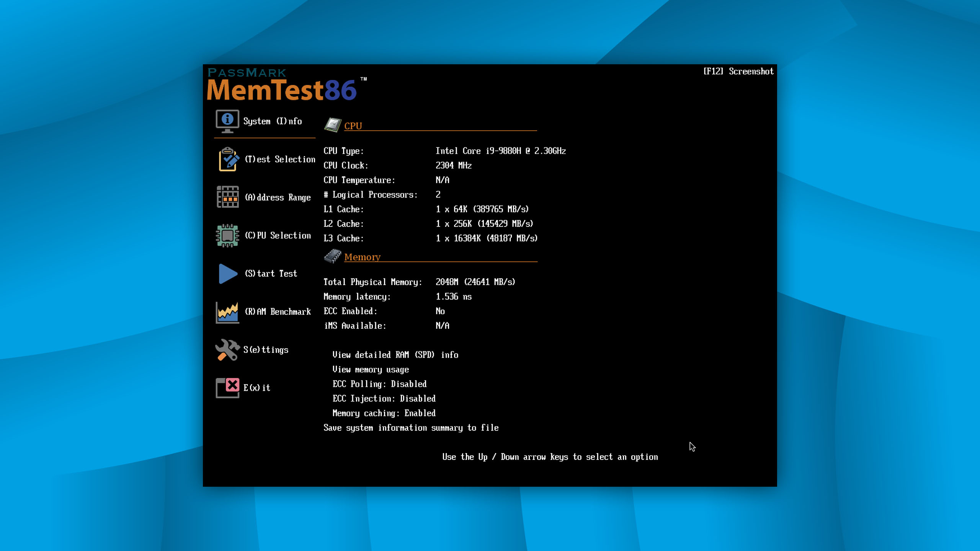Click the Total Physical Memory: label
Screen dimensions: 980x551
coord(372,282)
